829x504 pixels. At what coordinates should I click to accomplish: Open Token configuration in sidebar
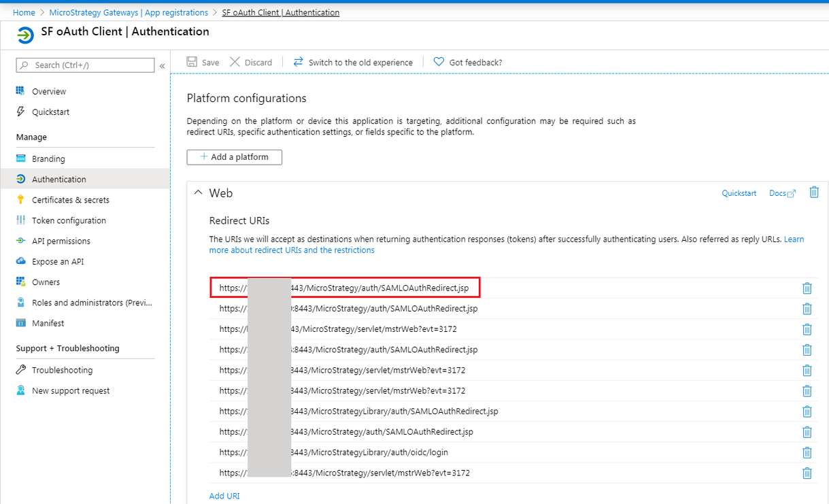point(69,220)
